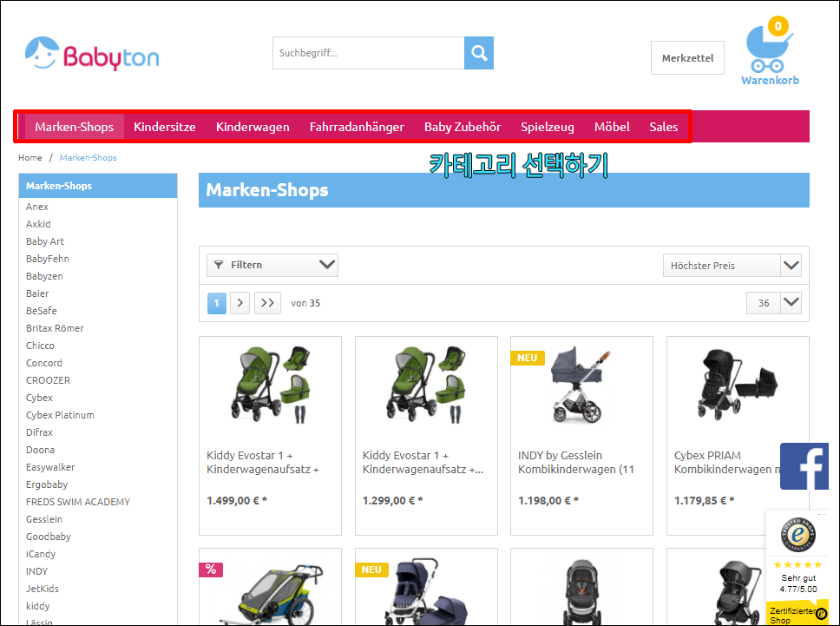Click the INDY by Gesslein Kombikinderwagen title
This screenshot has width=840, height=626.
point(576,463)
